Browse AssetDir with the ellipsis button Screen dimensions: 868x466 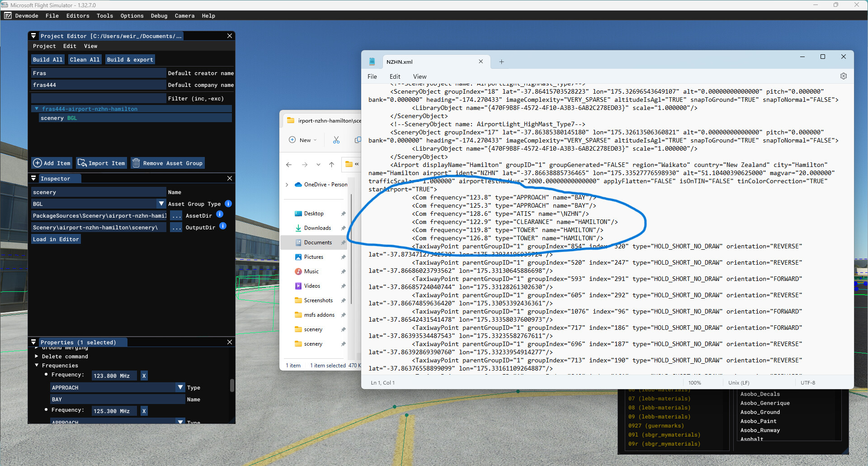(x=176, y=215)
